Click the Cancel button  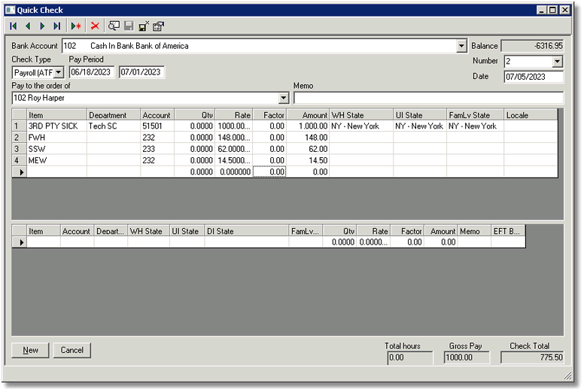72,351
